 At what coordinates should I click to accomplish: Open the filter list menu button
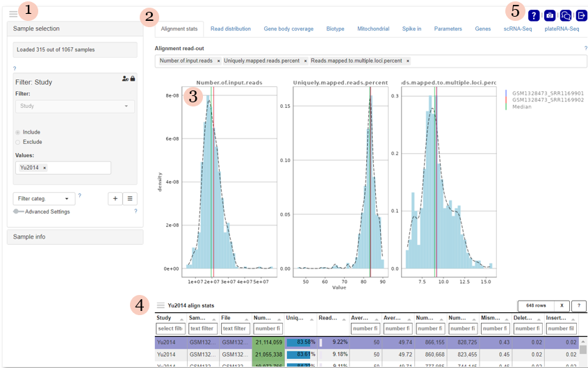coord(130,199)
